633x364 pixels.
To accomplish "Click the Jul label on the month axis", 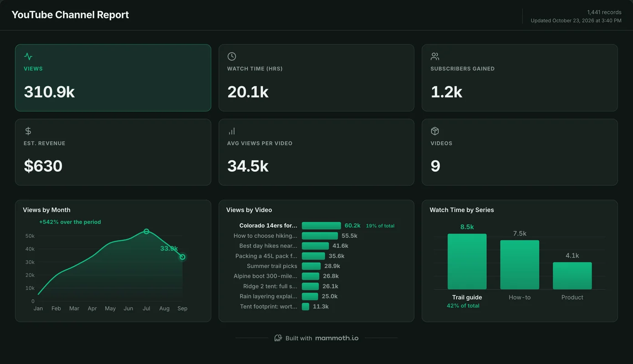I will click(x=146, y=308).
